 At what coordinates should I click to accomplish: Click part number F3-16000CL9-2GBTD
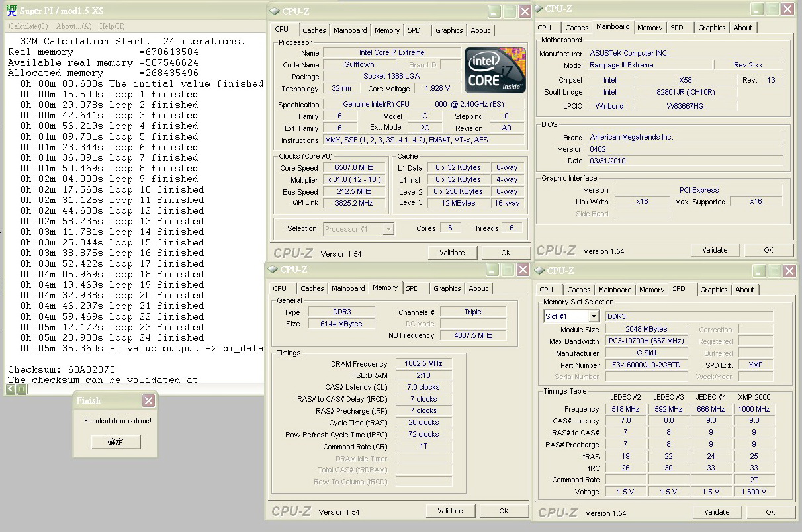[646, 365]
